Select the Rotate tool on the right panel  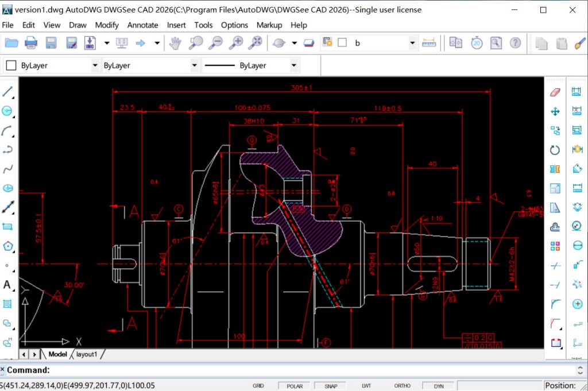pos(555,150)
